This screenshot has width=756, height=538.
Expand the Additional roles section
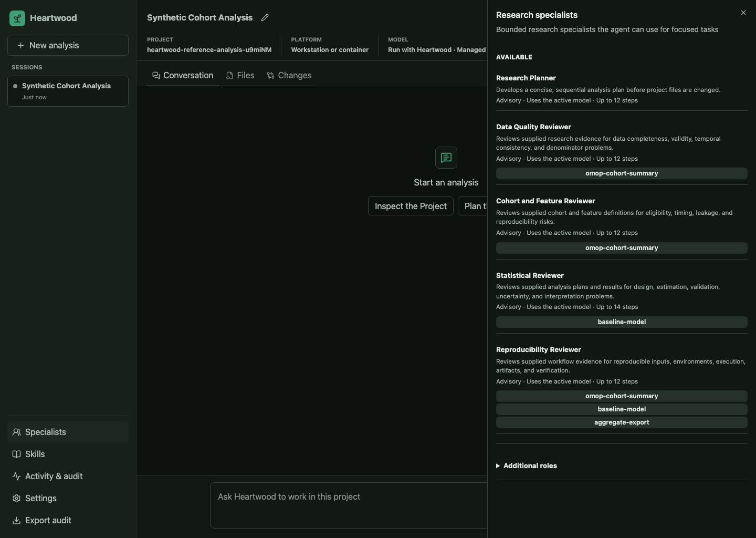click(527, 465)
